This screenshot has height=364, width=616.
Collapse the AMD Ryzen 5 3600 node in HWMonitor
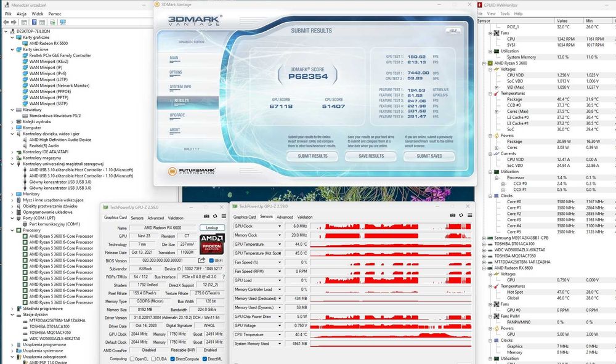point(484,63)
